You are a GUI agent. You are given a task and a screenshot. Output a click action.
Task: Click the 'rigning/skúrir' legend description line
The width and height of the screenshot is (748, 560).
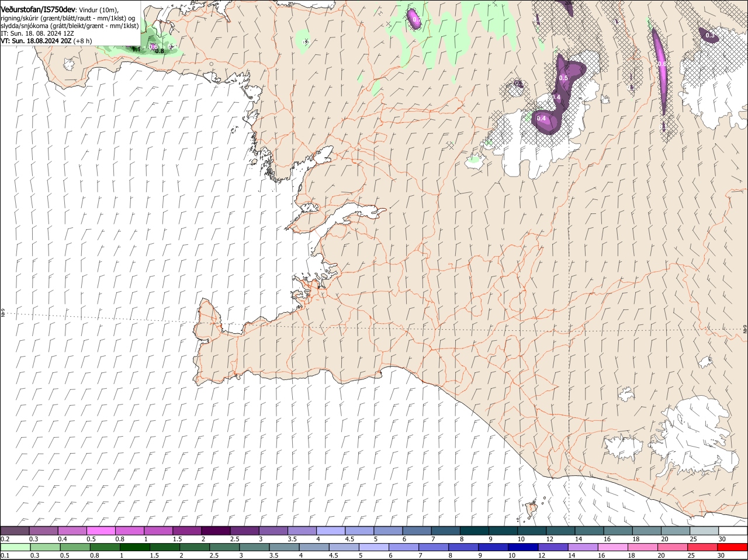[x=67, y=18]
